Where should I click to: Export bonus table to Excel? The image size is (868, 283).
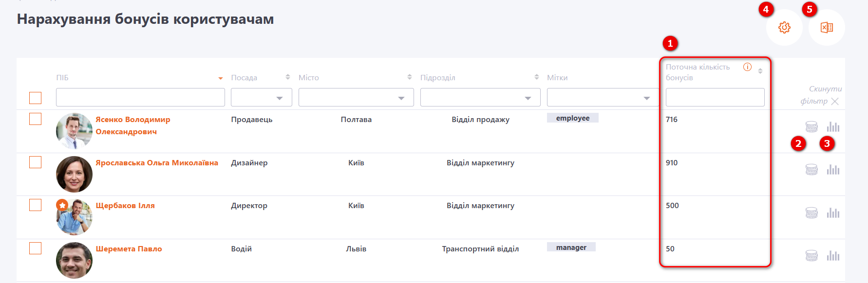coord(827,28)
